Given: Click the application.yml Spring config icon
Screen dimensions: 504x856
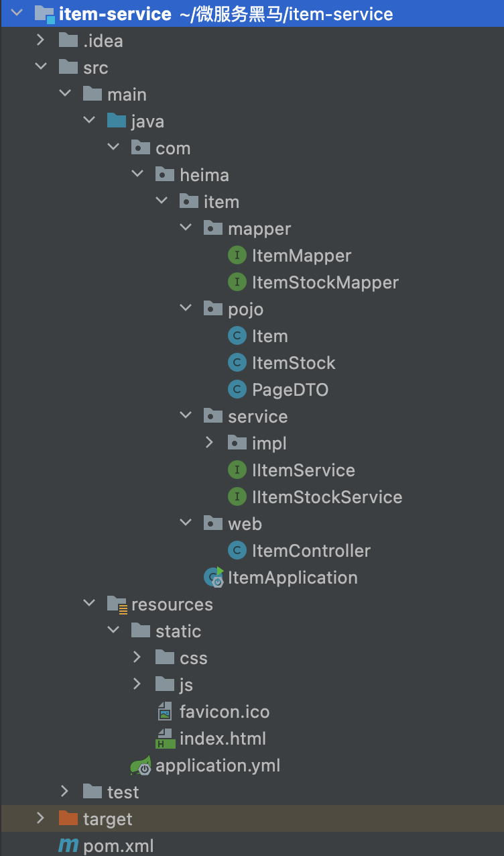Looking at the screenshot, I should click(x=141, y=765).
